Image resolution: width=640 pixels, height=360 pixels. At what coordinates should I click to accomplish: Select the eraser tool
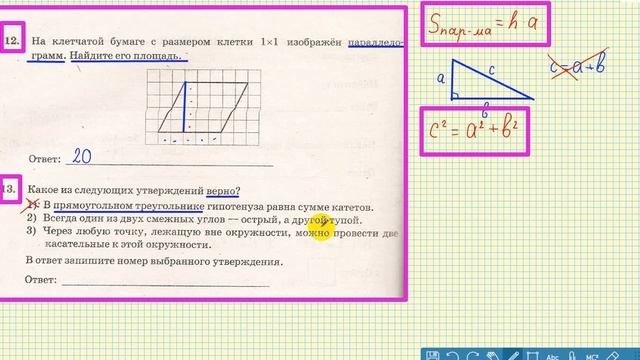[613, 356]
